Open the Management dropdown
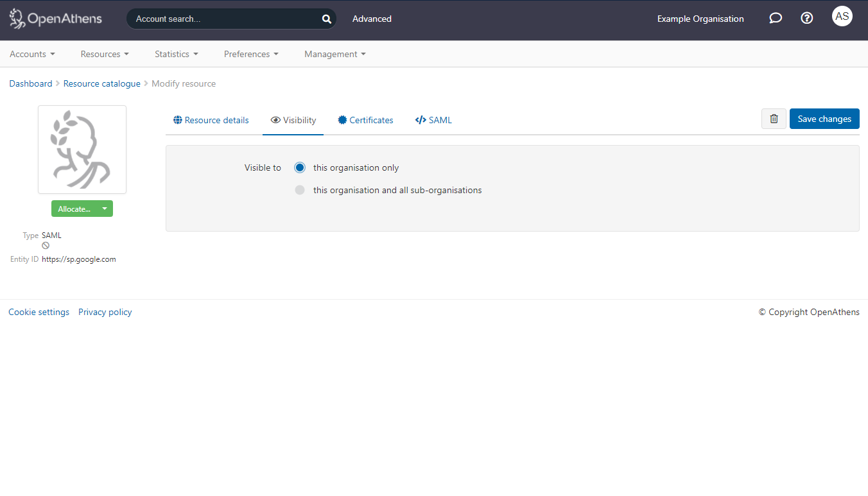Image resolution: width=868 pixels, height=496 pixels. coord(334,54)
